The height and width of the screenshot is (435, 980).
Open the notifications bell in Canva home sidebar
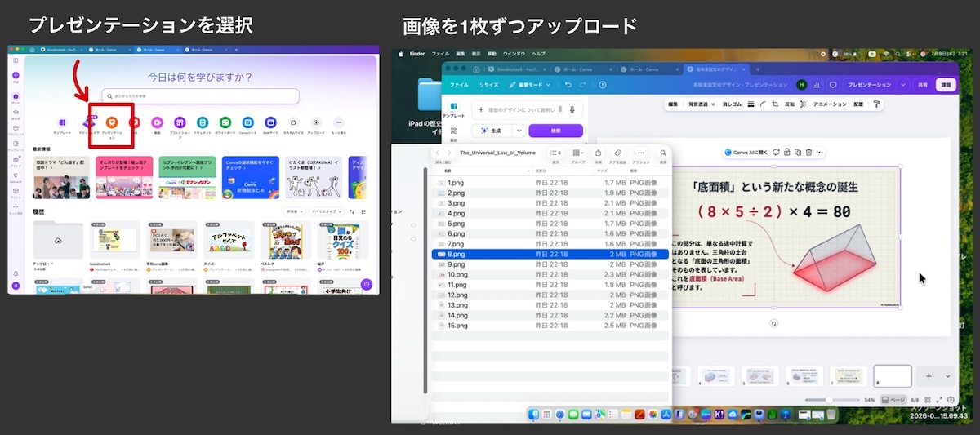(x=16, y=273)
